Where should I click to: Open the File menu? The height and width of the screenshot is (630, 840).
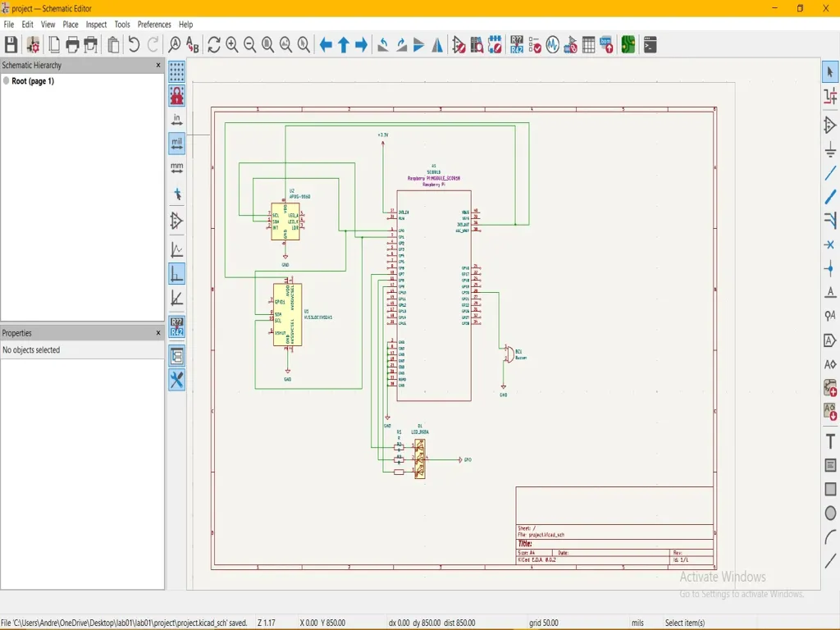tap(9, 25)
